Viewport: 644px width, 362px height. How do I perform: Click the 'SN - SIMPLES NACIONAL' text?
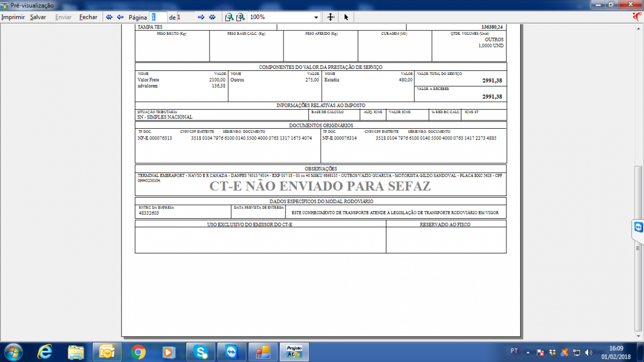tap(165, 117)
